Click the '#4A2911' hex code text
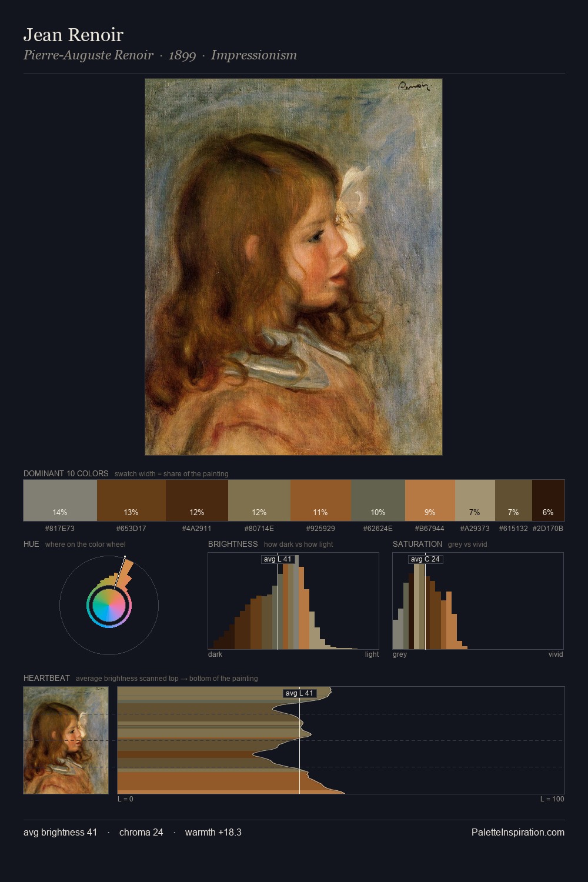Viewport: 588px width, 882px height. [197, 529]
